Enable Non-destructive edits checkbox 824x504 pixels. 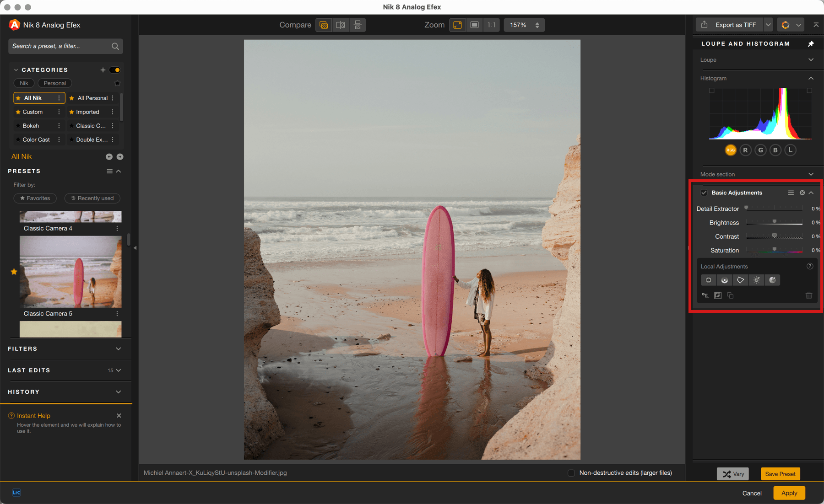[571, 473]
